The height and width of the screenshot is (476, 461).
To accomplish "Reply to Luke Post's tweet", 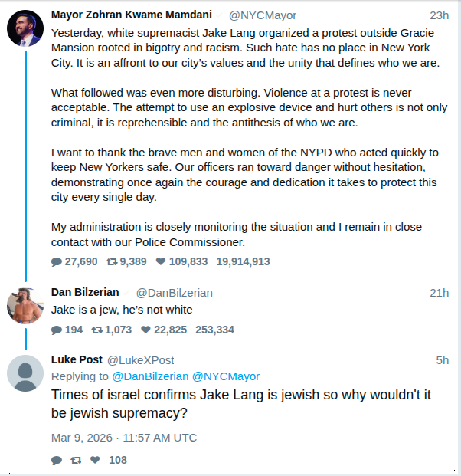I will pyautogui.click(x=57, y=461).
